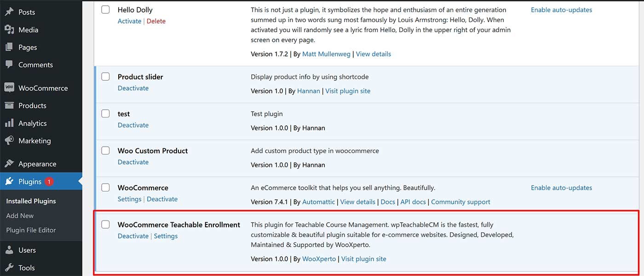Image resolution: width=644 pixels, height=276 pixels.
Task: Click the Users icon in sidebar
Action: coord(9,250)
